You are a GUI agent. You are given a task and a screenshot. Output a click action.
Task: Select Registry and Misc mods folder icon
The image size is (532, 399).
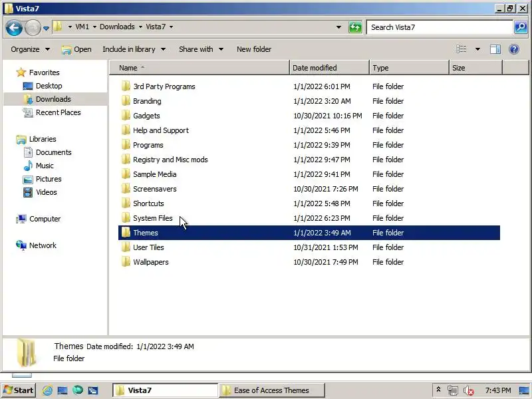click(126, 159)
